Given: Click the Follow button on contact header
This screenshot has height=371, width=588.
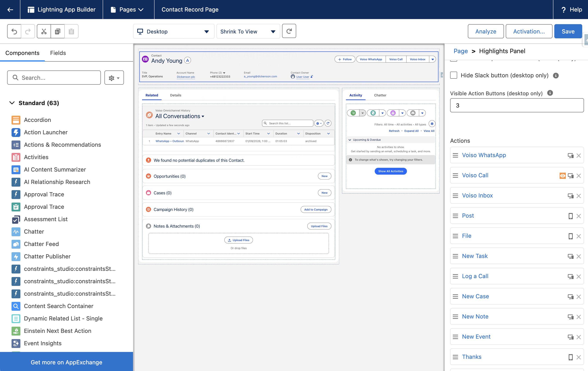Looking at the screenshot, I should coord(345,59).
